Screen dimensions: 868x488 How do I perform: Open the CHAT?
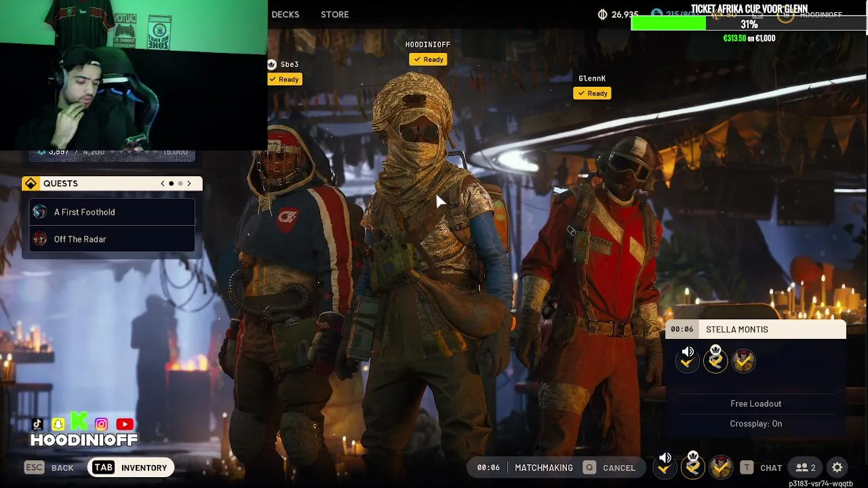771,468
